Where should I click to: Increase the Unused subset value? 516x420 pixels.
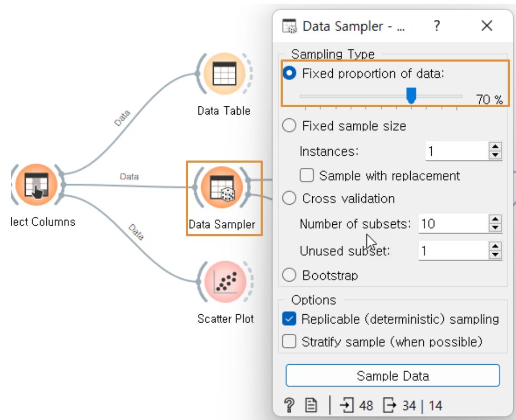coord(495,246)
